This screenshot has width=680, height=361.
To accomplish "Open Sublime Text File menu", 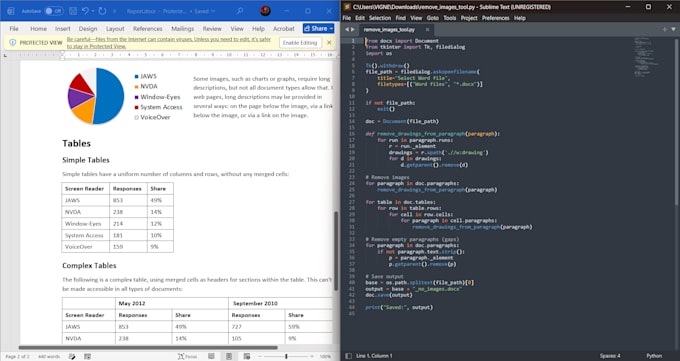I will click(347, 18).
